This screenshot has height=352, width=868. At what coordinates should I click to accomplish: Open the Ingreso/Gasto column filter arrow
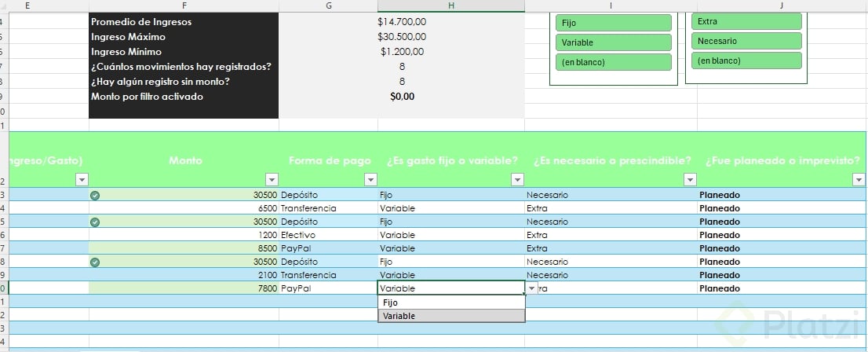point(82,180)
